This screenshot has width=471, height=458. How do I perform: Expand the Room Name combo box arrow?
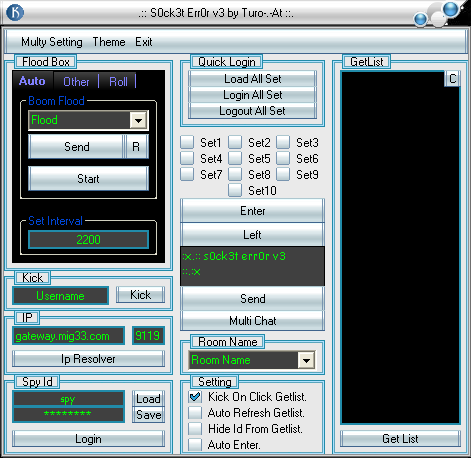(x=306, y=360)
